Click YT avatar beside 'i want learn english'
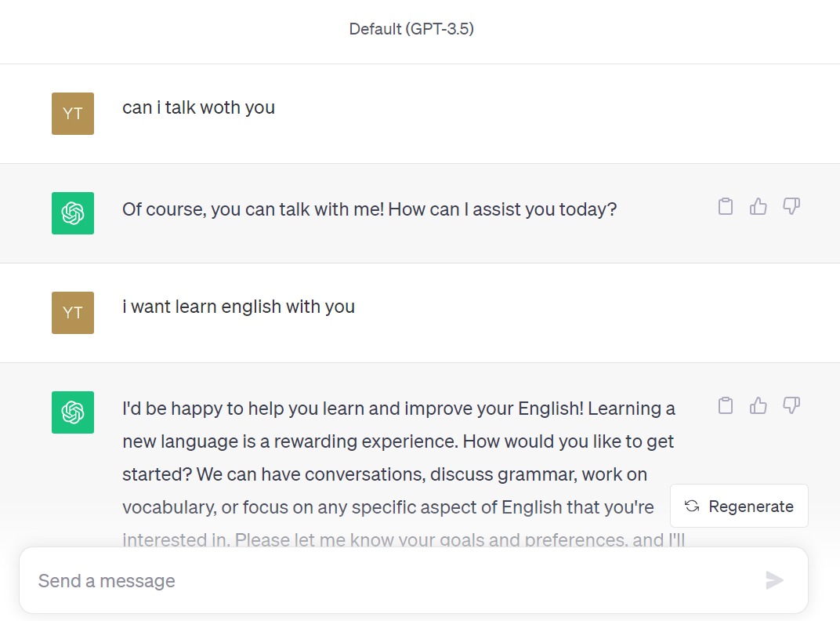Screen dimensions: 840x621 tap(73, 313)
